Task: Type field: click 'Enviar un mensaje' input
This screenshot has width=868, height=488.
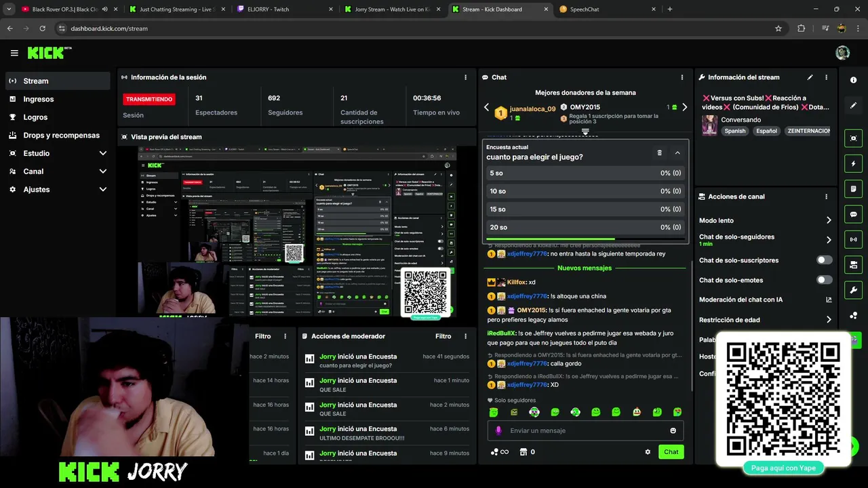Action: point(585,430)
